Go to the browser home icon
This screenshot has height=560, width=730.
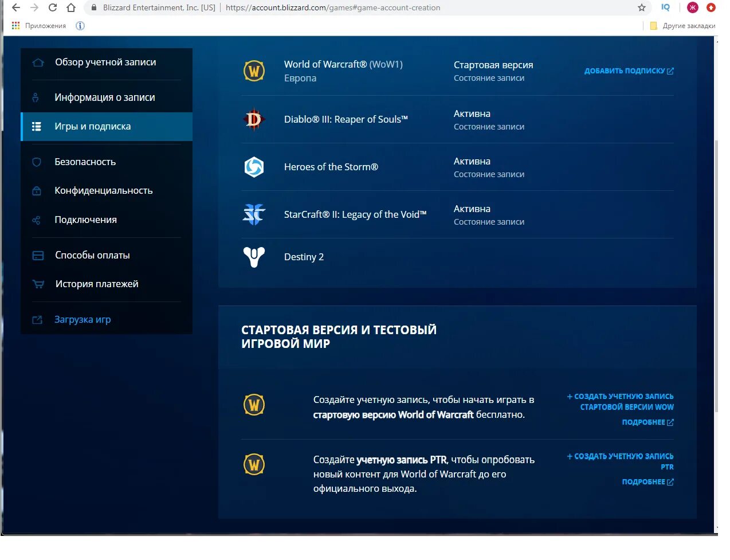(x=71, y=7)
